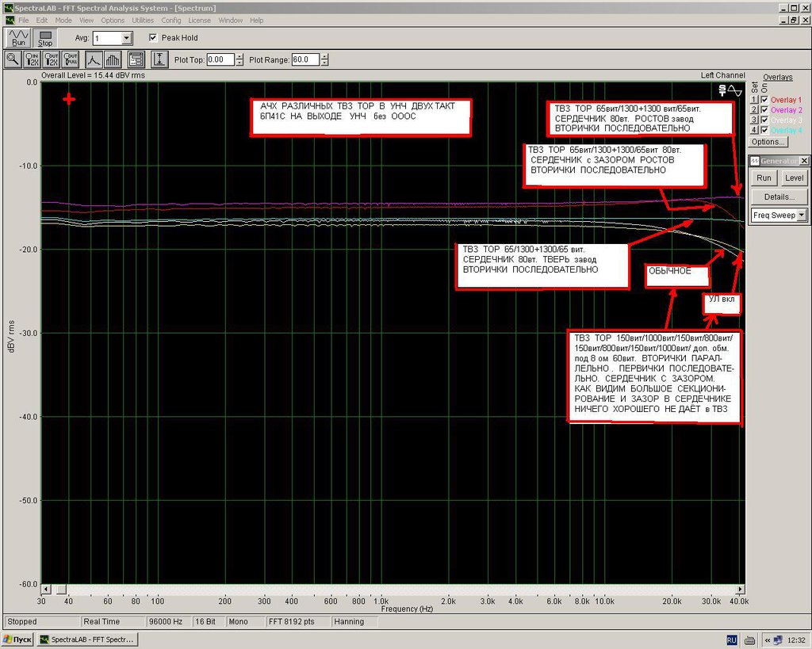Click the Stop analyzer button

pyautogui.click(x=45, y=38)
